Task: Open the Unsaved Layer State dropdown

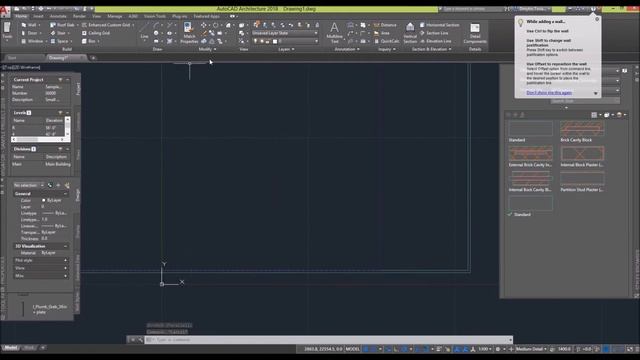Action: coord(284,33)
